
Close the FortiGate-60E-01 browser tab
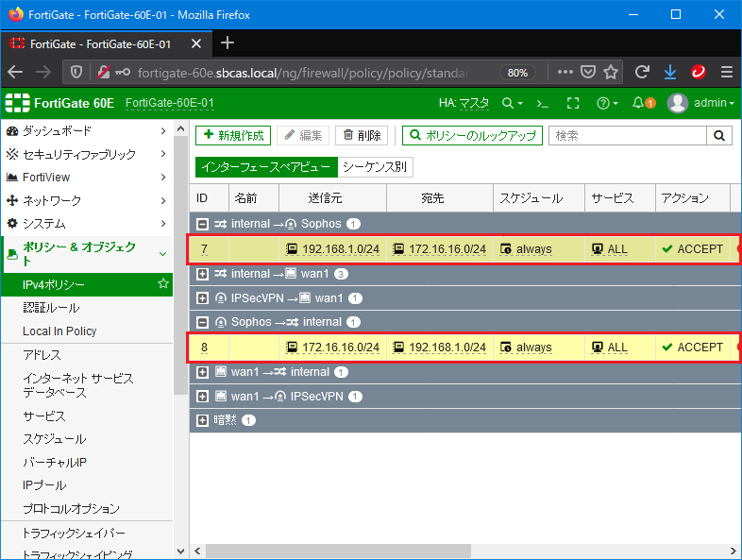[196, 44]
